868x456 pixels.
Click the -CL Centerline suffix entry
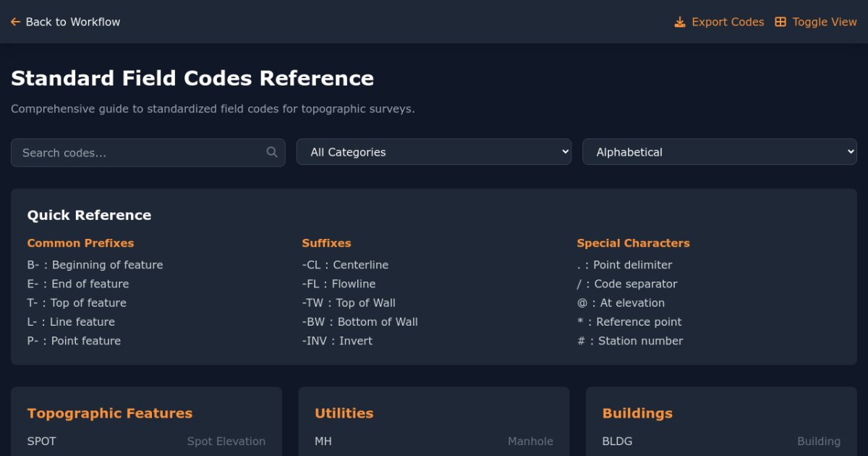[x=345, y=265]
